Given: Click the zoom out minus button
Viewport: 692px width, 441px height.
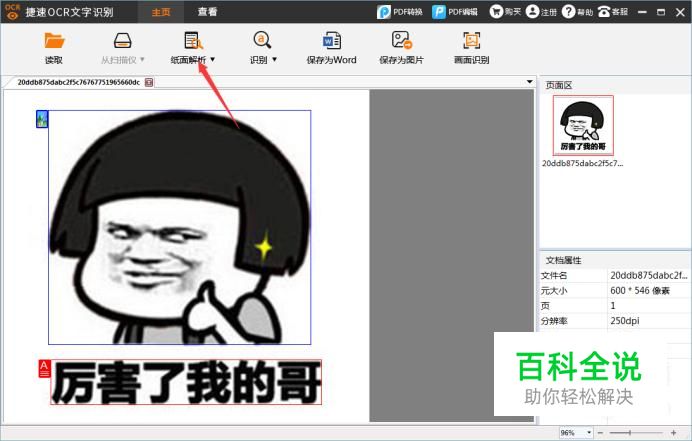Looking at the screenshot, I should (x=600, y=433).
